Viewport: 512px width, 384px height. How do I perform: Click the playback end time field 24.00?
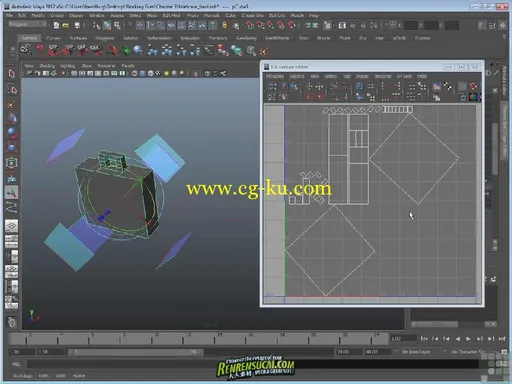click(x=348, y=352)
